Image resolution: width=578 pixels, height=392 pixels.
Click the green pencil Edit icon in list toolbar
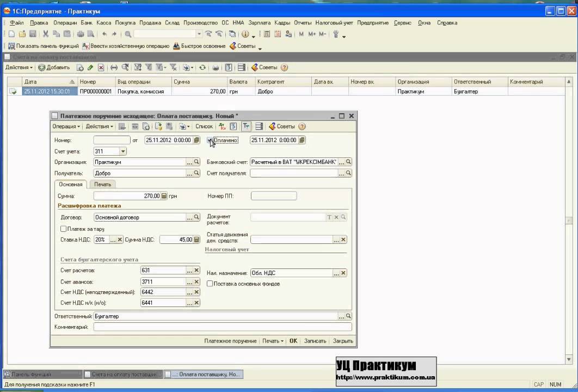tap(90, 68)
